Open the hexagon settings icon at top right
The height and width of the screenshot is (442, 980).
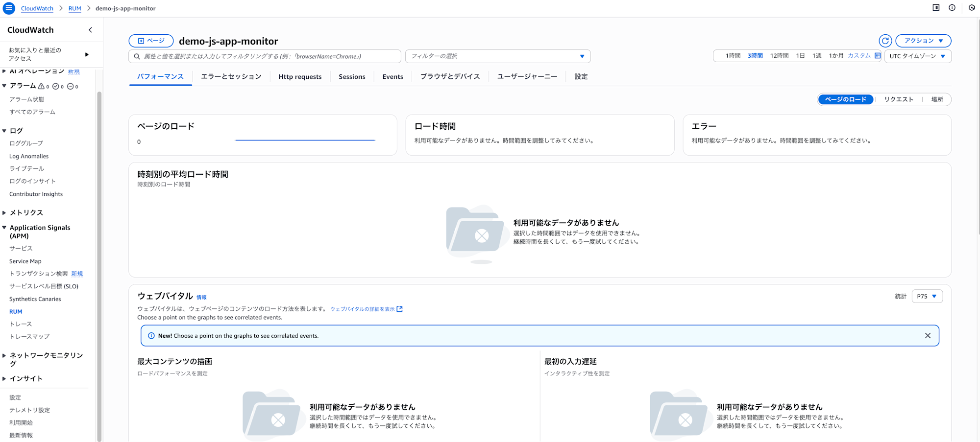coord(972,8)
